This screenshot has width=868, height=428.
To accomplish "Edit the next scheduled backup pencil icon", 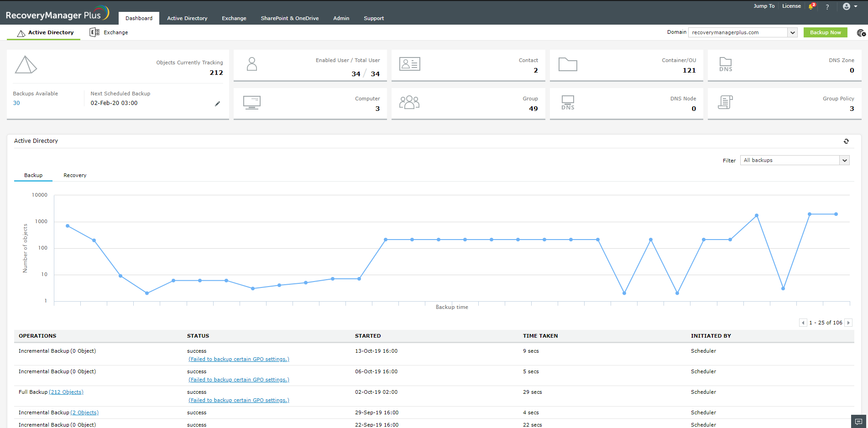I will (217, 104).
